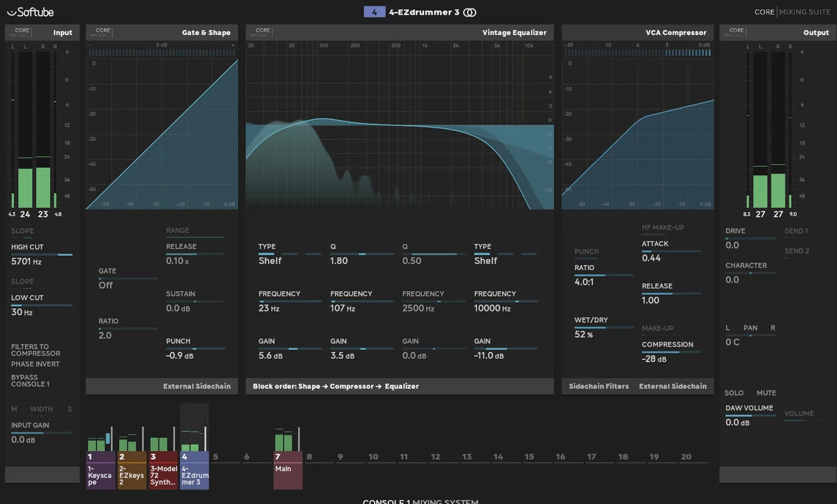
Task: Click the Core Mixing Suite label
Action: click(792, 12)
